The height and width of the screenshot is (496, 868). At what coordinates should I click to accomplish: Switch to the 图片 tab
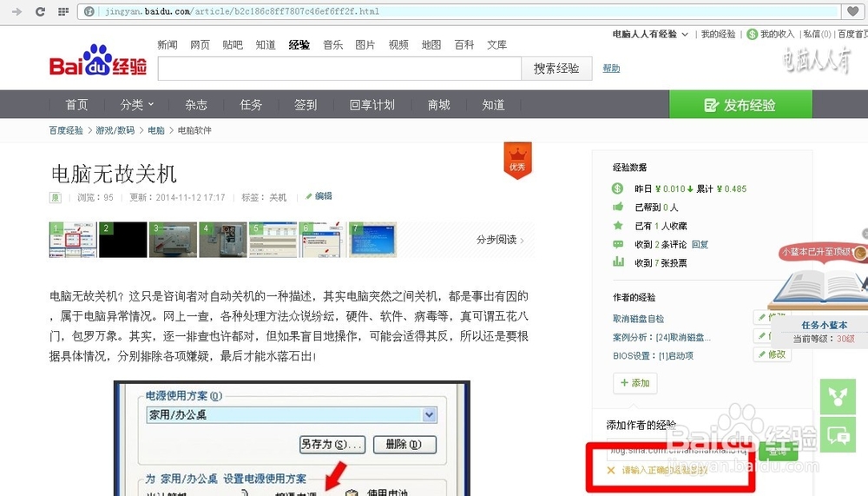coord(365,45)
